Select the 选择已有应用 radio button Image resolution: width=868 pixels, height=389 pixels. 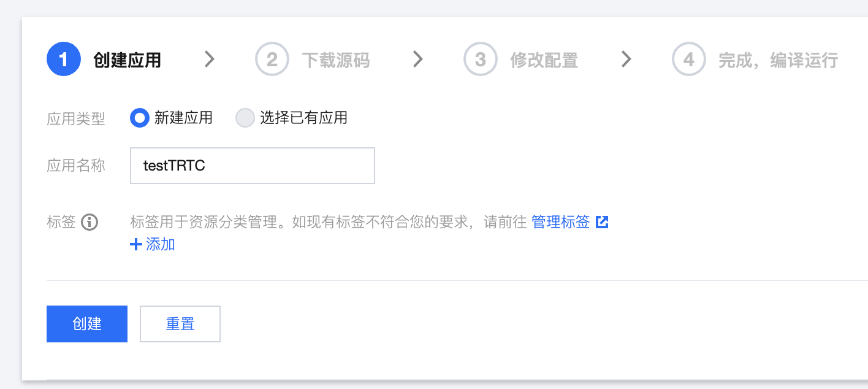tap(245, 118)
